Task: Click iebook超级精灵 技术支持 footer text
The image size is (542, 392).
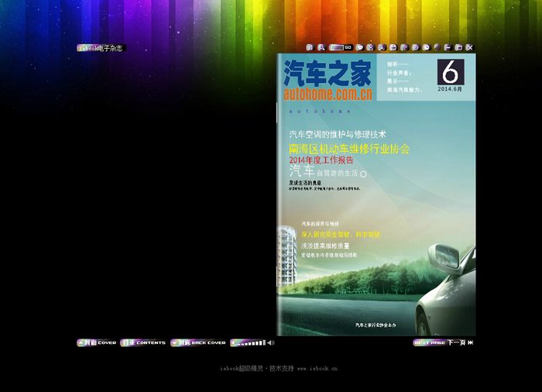Action: click(x=257, y=369)
